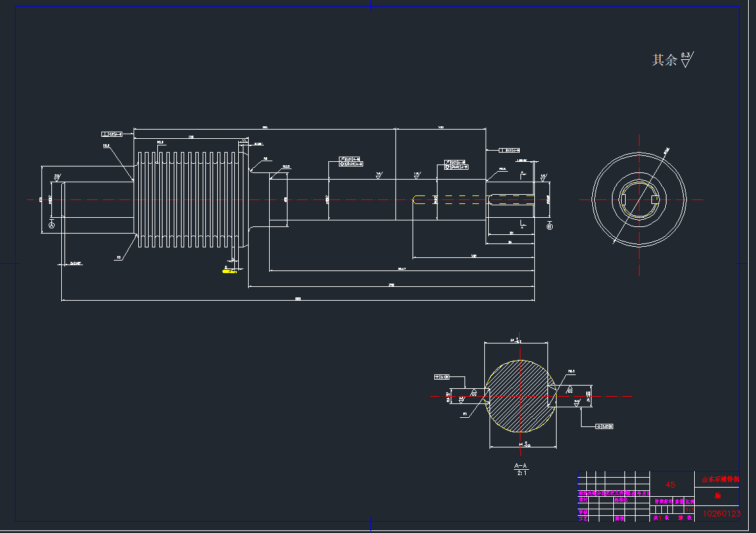Click the symmetry tolerance frame left of section view

click(x=441, y=377)
